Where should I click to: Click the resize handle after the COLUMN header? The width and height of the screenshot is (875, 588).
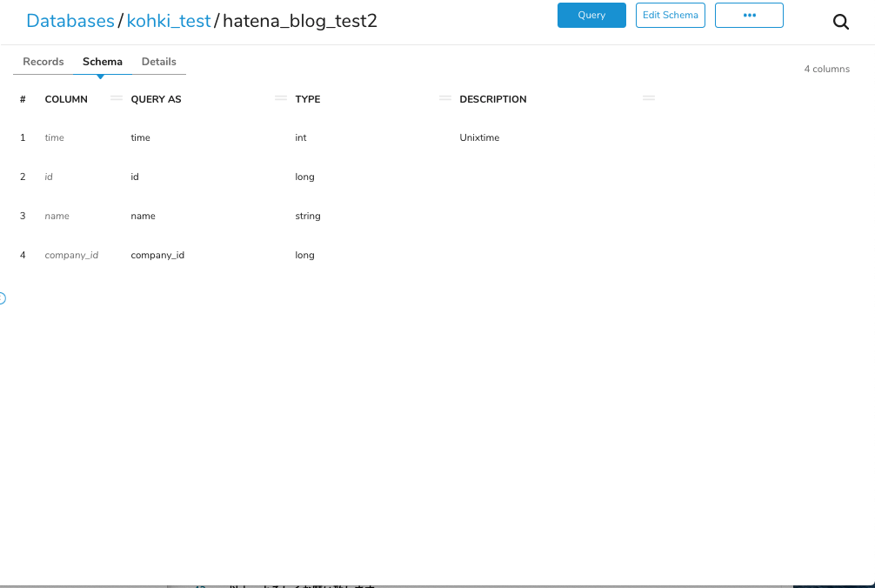[x=117, y=98]
